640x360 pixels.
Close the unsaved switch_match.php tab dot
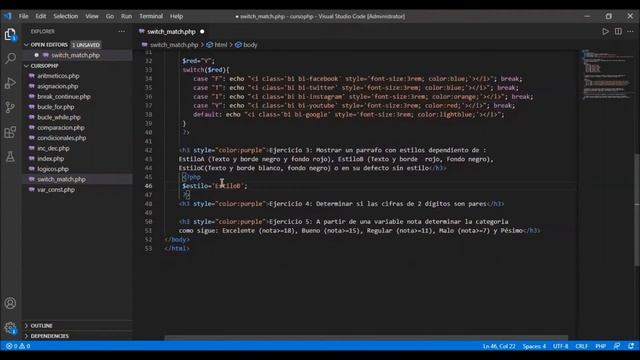(x=202, y=31)
